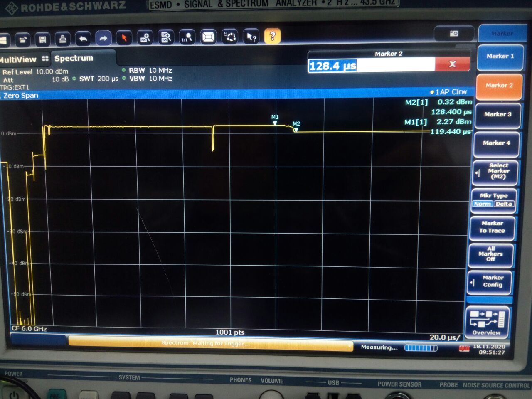Screen dimensions: 532x399
Task: Click the 20.0 µs/ time scale label
Action: click(x=445, y=337)
